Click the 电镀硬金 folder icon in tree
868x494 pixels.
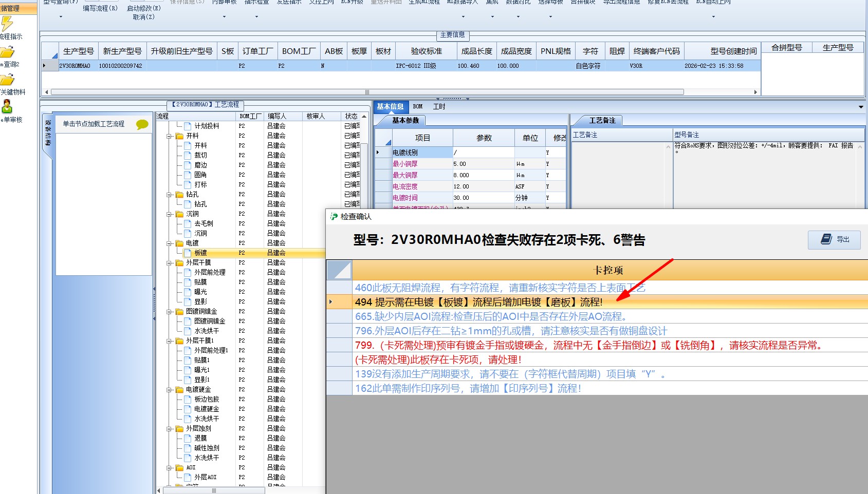(x=179, y=390)
